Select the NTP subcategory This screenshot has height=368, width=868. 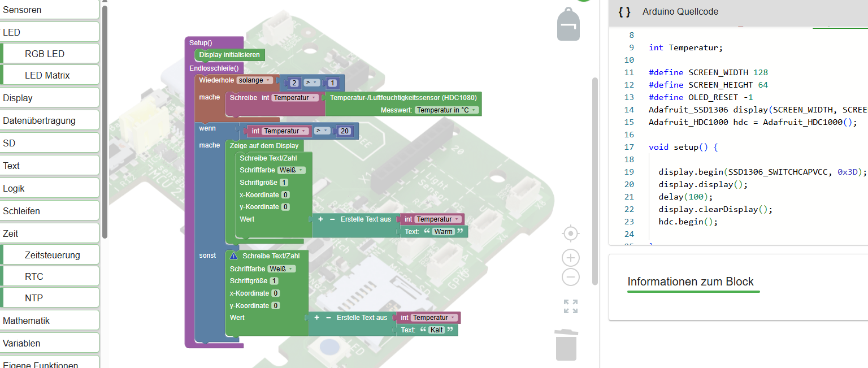[x=50, y=298]
